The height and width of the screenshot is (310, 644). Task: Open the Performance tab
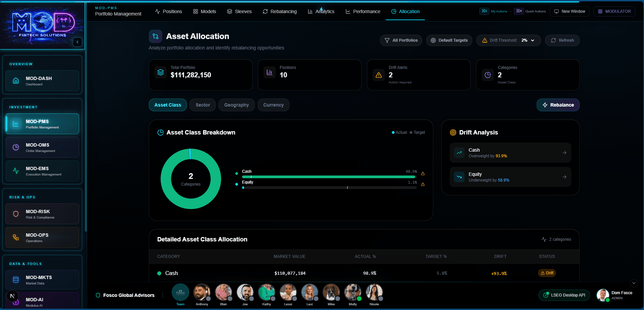coord(363,11)
